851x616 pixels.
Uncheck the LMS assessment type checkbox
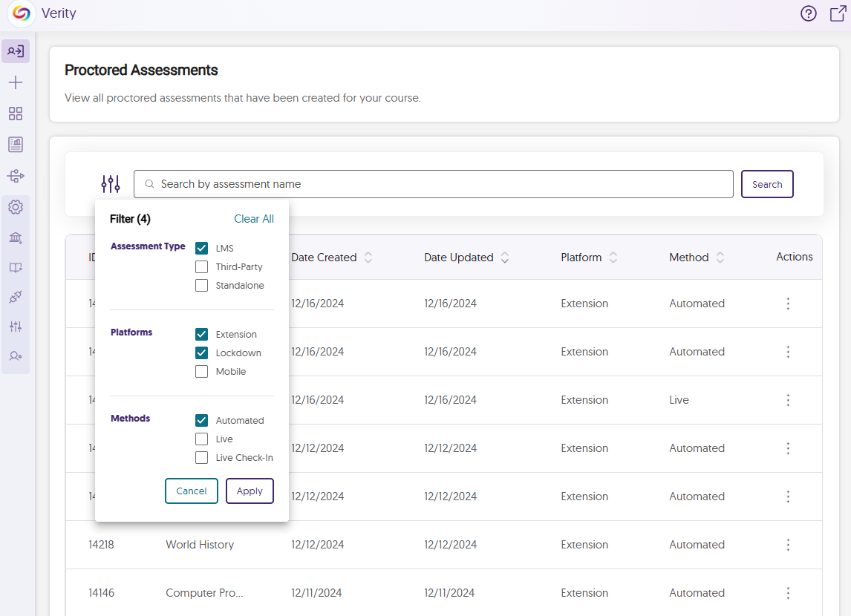(201, 248)
